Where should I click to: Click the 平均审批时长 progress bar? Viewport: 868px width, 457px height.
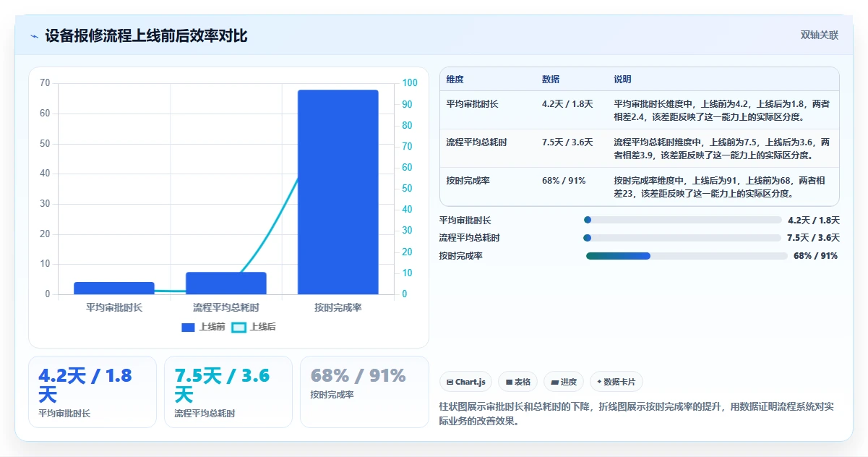click(683, 220)
